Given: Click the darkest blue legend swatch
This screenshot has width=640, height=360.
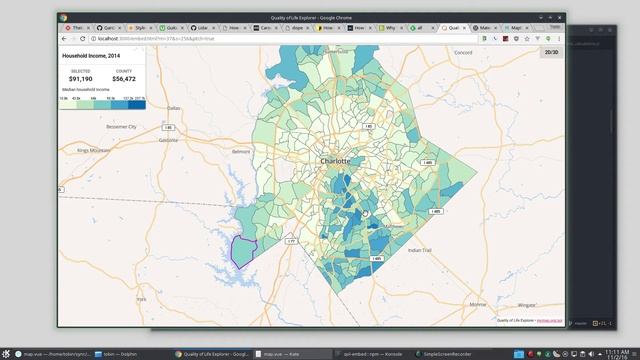Looking at the screenshot, I should 137,105.
